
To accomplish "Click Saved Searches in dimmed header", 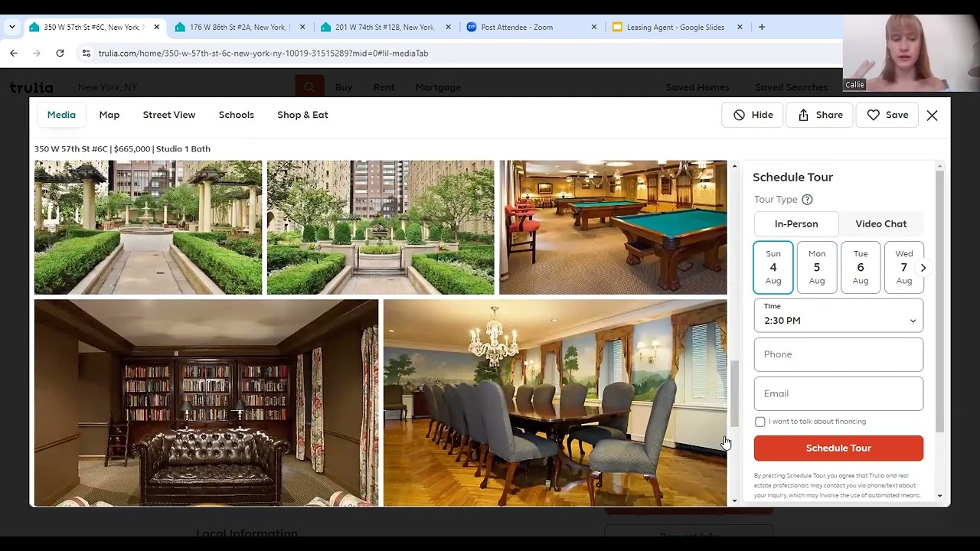I will [x=791, y=87].
